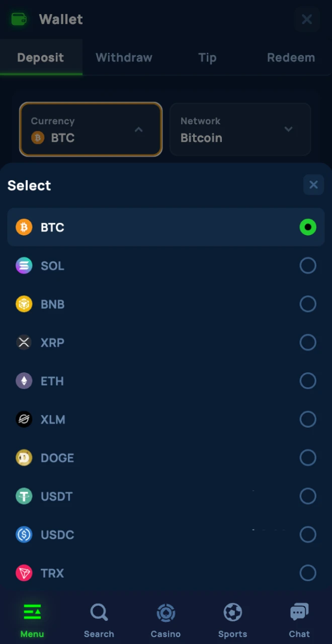
Task: Open the Menu icon in bottom bar
Action: (32, 613)
